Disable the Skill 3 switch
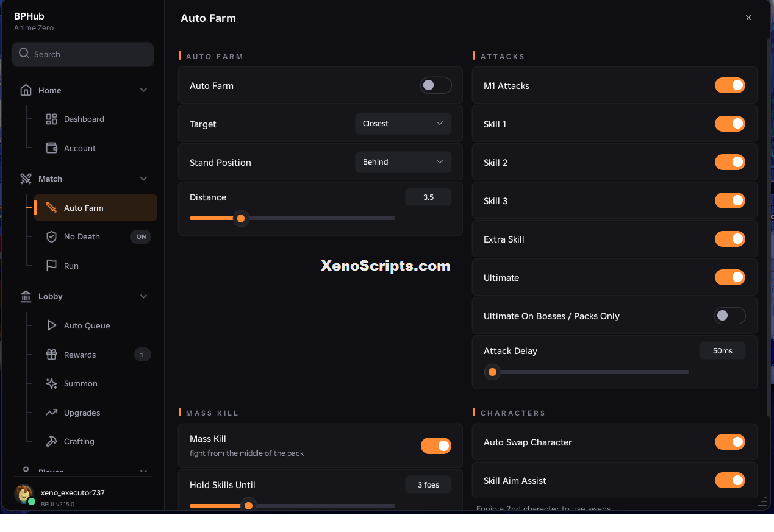The height and width of the screenshot is (532, 774). click(x=730, y=200)
